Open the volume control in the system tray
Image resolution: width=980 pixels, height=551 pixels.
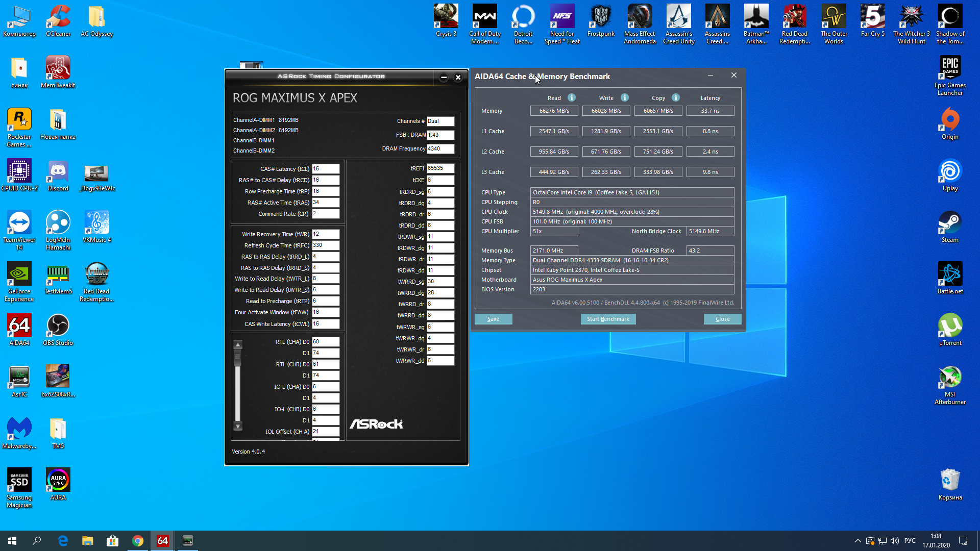895,541
